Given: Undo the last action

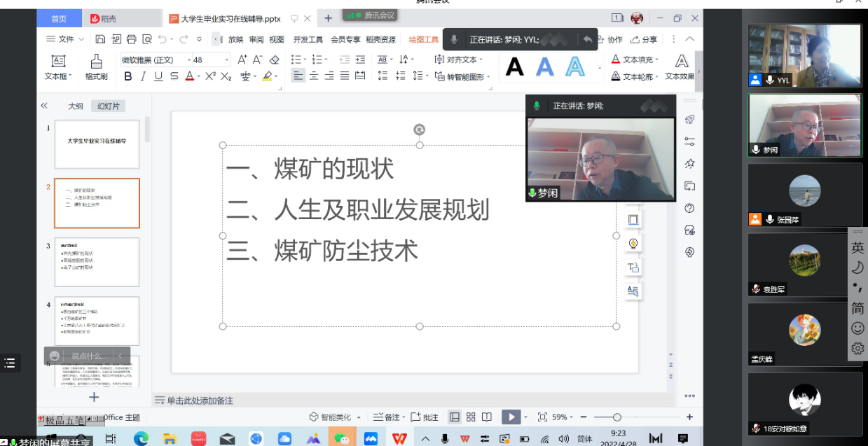Looking at the screenshot, I should tap(163, 39).
